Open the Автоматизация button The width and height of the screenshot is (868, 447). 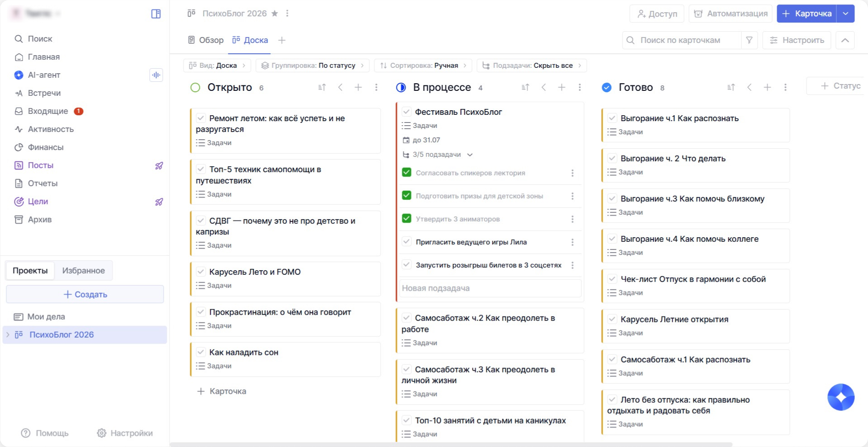coord(731,14)
